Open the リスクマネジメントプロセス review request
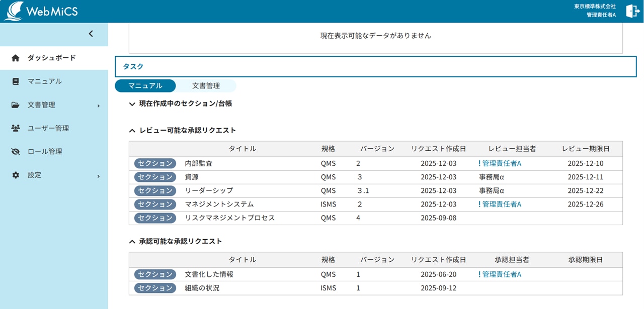This screenshot has height=309, width=644. (229, 218)
